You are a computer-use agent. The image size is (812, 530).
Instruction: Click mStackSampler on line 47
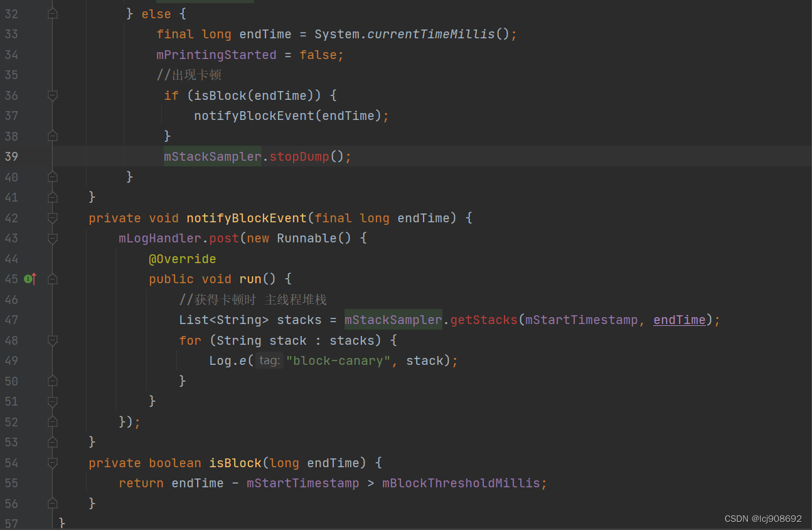pyautogui.click(x=393, y=320)
